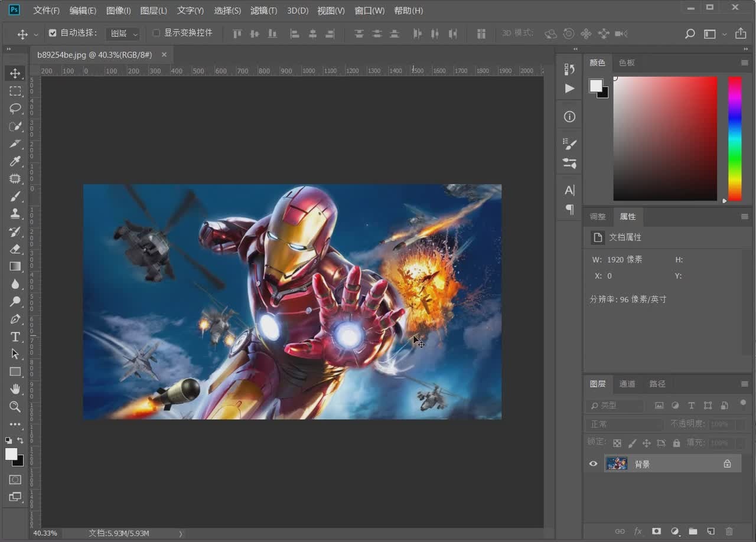Click the 背景 layer lock icon
The width and height of the screenshot is (756, 542).
pyautogui.click(x=728, y=464)
